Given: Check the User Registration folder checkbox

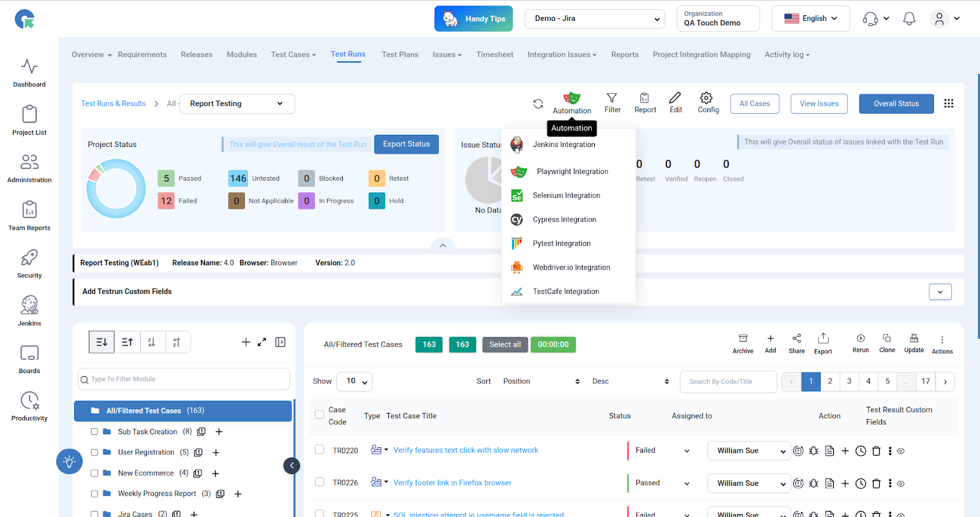Looking at the screenshot, I should click(94, 453).
